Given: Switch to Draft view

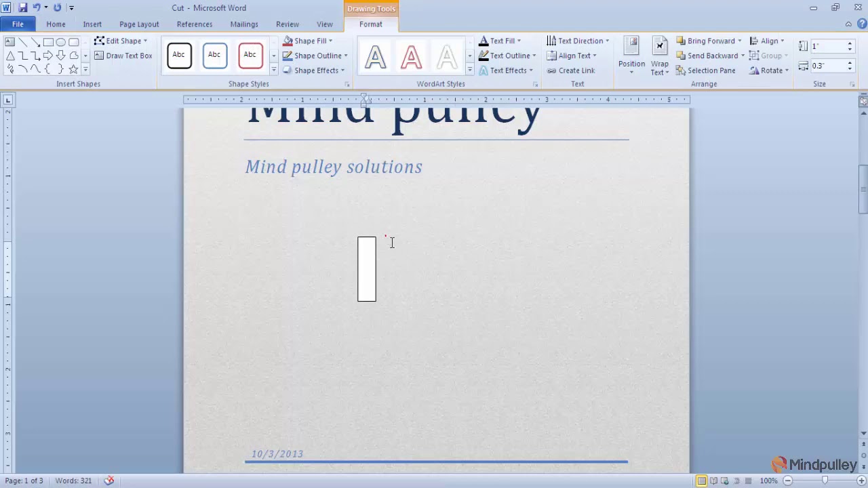Looking at the screenshot, I should (748, 481).
